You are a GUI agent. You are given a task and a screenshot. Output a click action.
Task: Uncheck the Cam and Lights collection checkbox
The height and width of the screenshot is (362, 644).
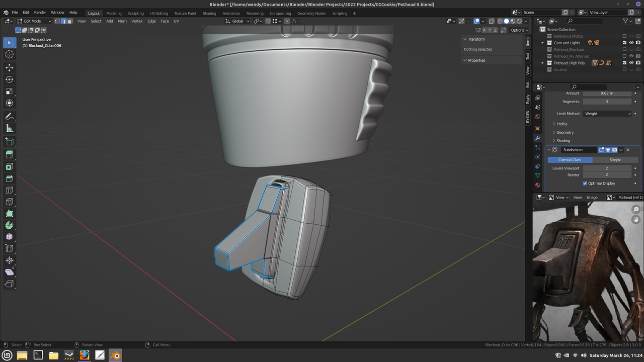(x=624, y=43)
